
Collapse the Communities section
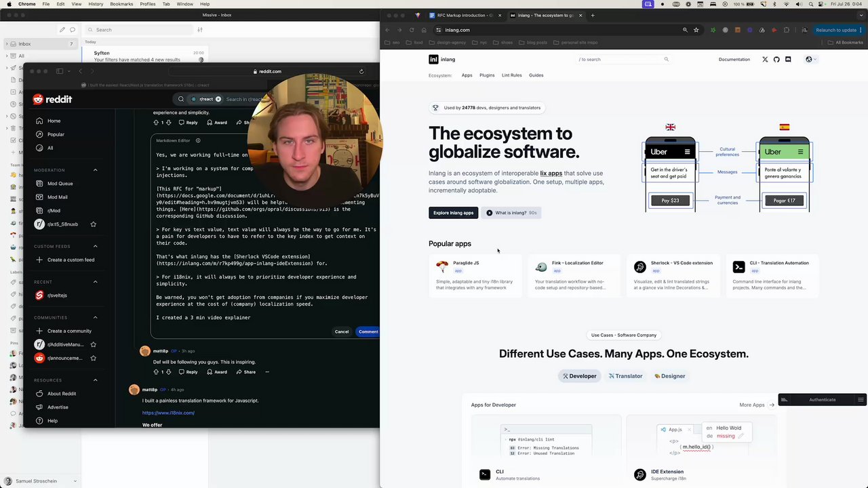95,317
